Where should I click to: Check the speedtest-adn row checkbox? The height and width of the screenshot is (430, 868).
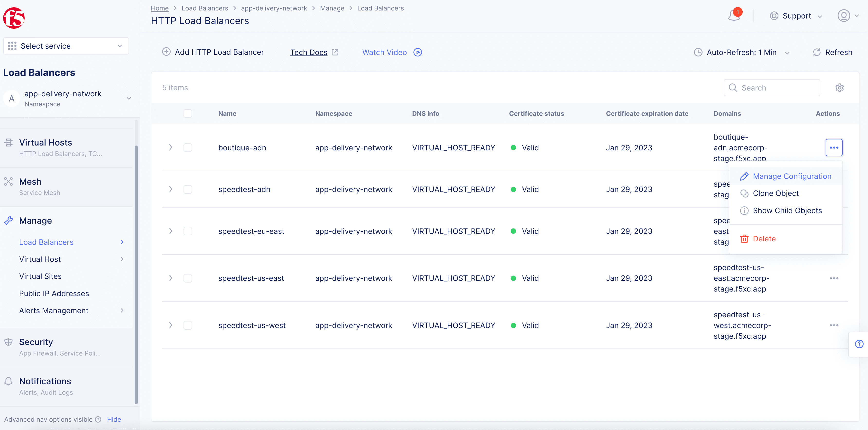(188, 189)
